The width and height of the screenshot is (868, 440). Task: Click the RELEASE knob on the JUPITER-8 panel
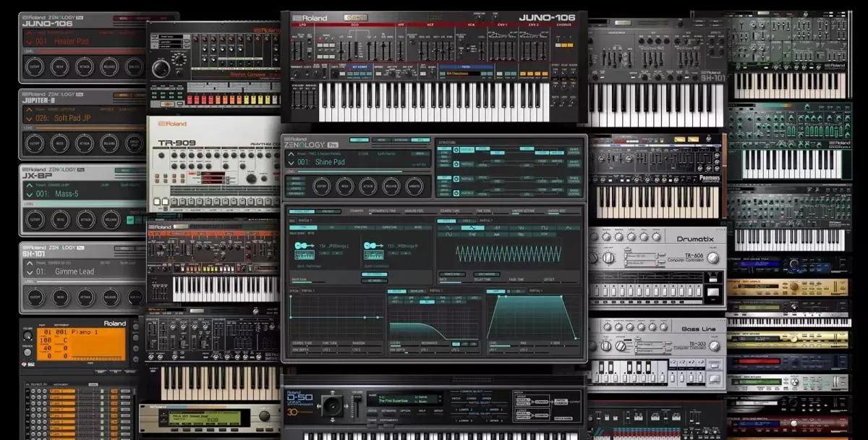(x=110, y=143)
